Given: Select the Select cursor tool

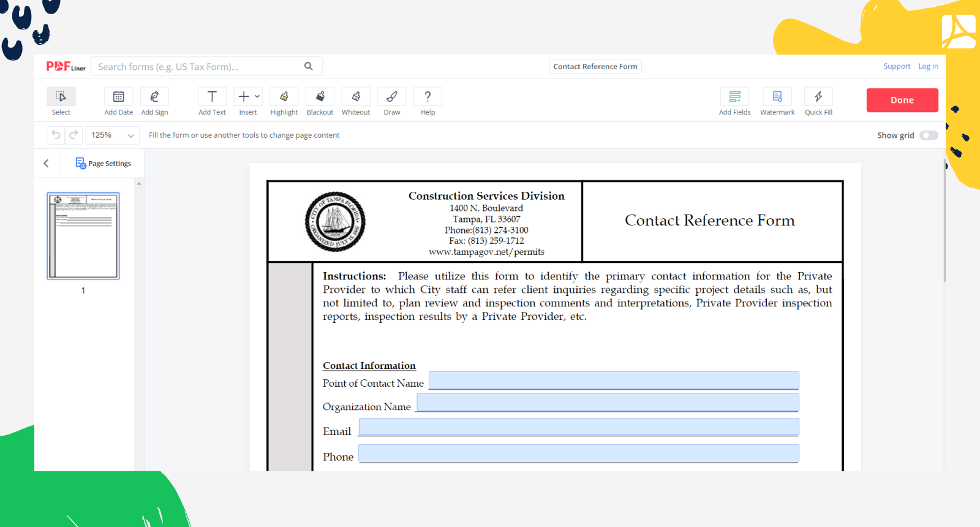Looking at the screenshot, I should (x=61, y=97).
